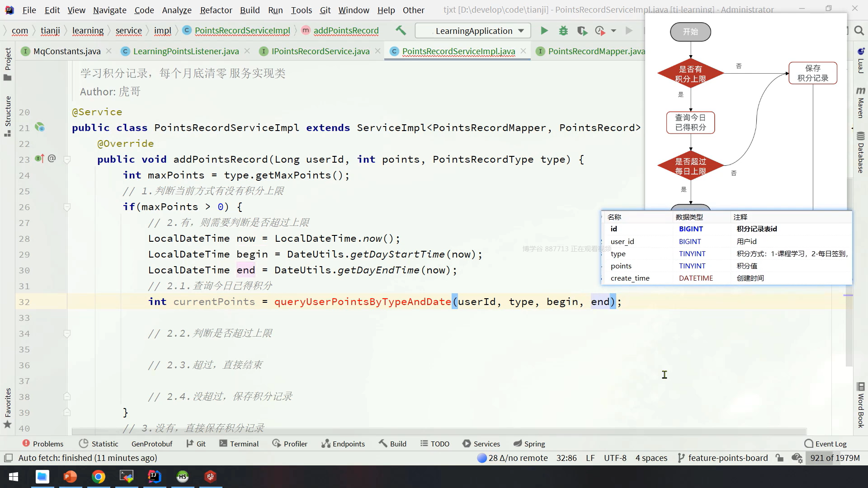
Task: Open the Refactor menu
Action: tap(216, 10)
